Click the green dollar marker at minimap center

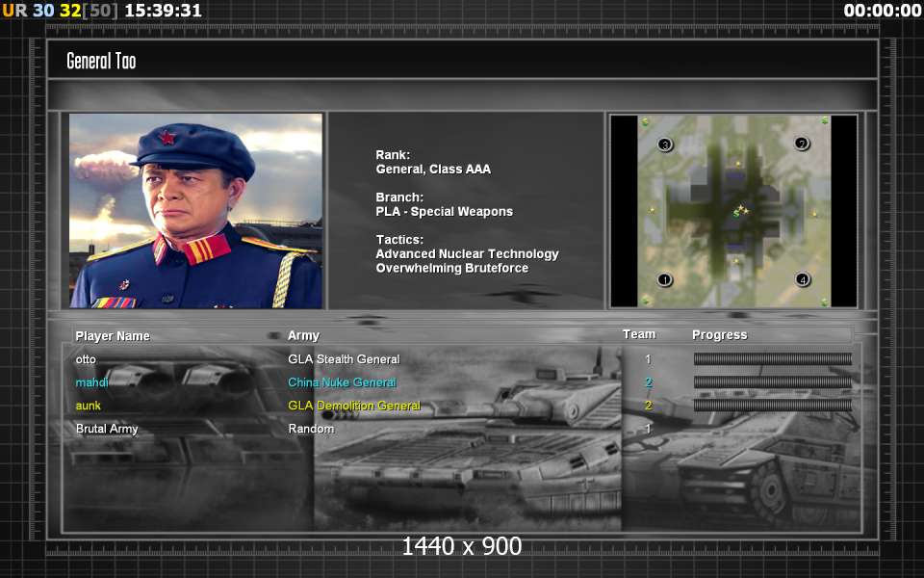tap(736, 213)
